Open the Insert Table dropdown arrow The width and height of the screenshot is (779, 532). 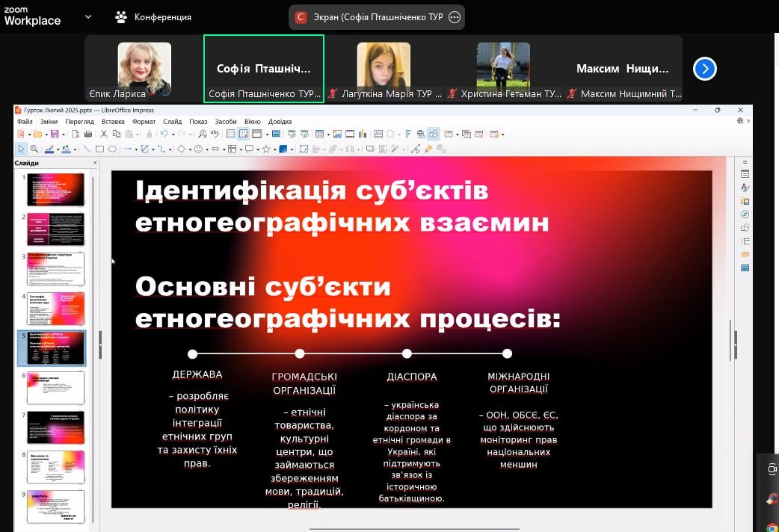pos(328,134)
